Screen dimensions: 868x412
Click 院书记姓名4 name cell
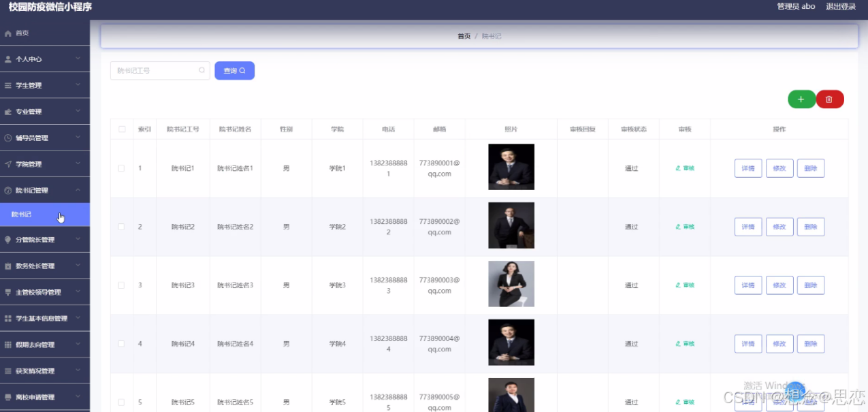pos(236,344)
